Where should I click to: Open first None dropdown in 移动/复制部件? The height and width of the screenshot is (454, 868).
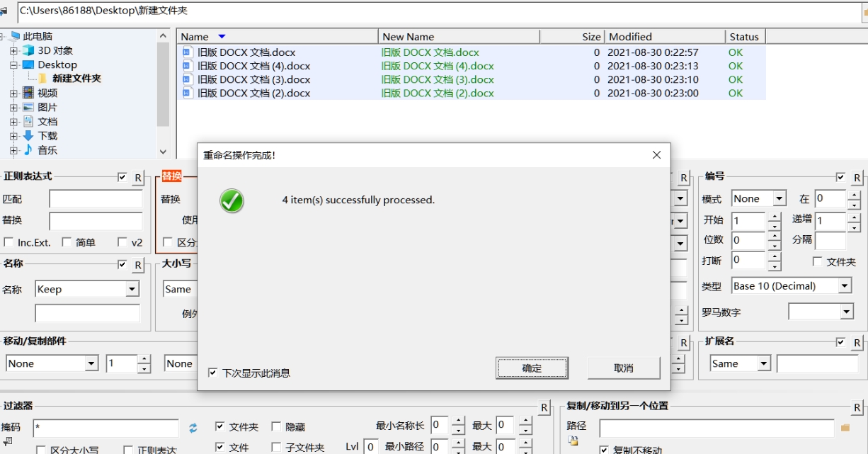coord(91,363)
